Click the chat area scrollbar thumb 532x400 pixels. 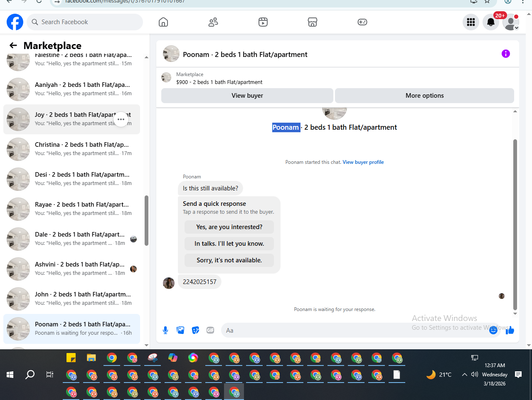(515, 225)
